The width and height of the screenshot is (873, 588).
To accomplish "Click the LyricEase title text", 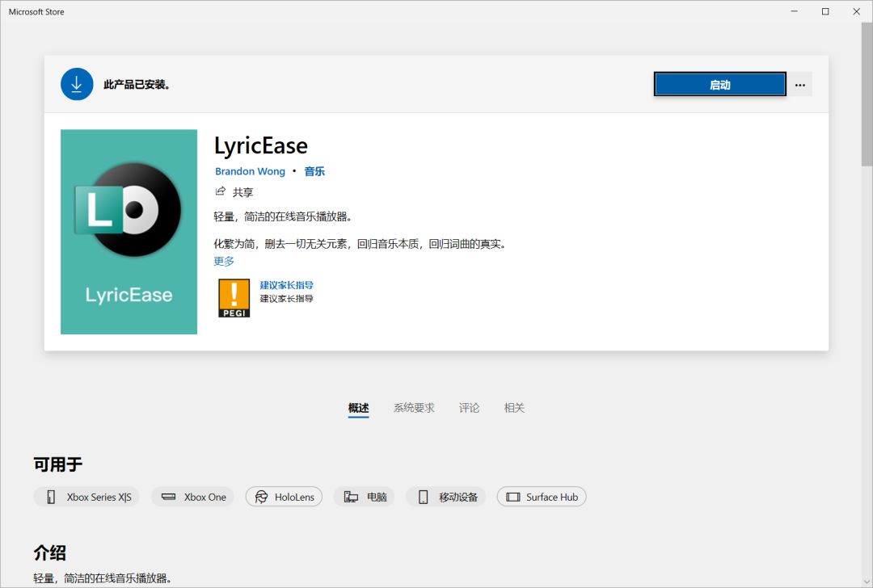I will pos(260,145).
